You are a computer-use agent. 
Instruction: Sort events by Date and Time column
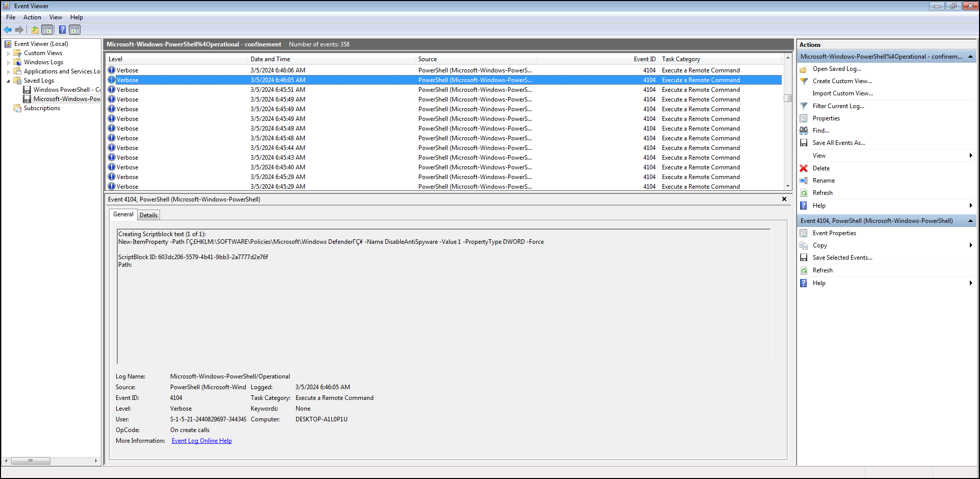(x=270, y=59)
